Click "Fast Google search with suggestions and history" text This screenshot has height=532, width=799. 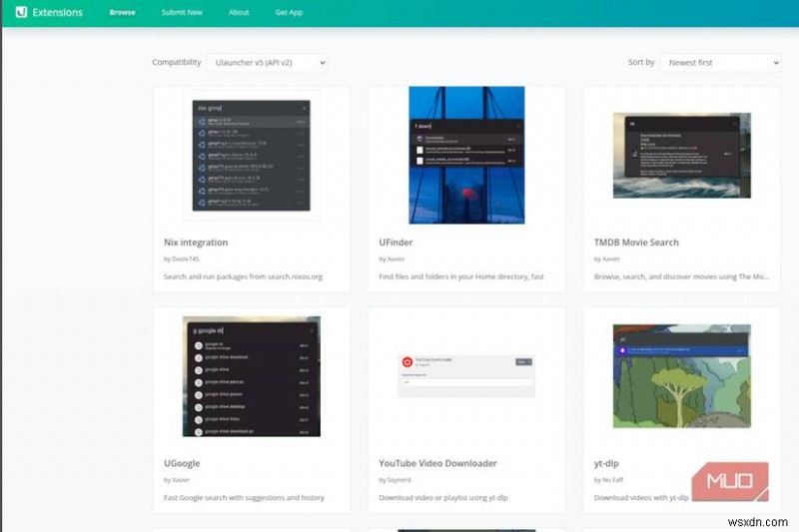pyautogui.click(x=244, y=497)
